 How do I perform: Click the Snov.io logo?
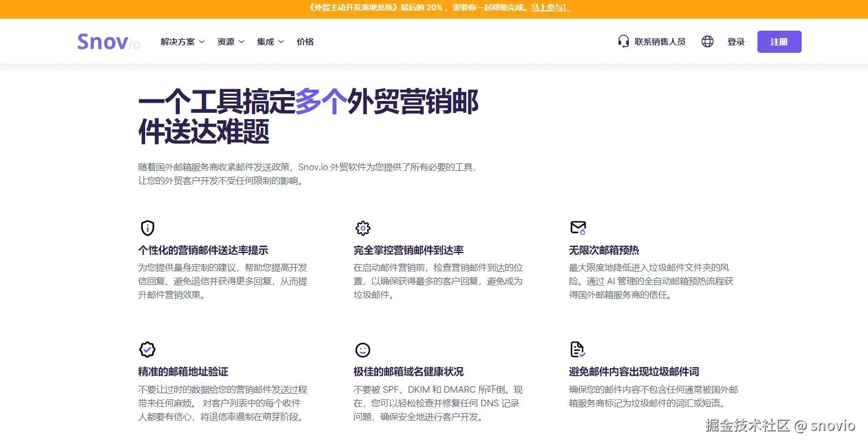[x=108, y=41]
